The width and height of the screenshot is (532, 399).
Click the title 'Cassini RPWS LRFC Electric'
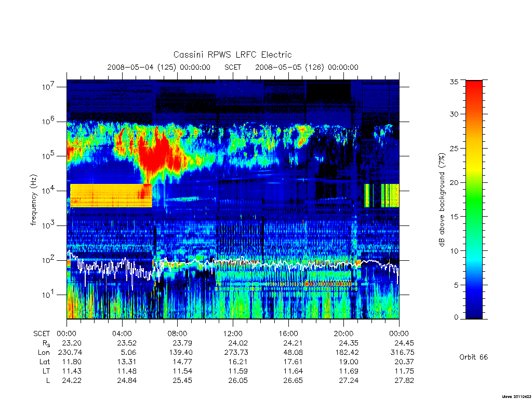(x=232, y=55)
